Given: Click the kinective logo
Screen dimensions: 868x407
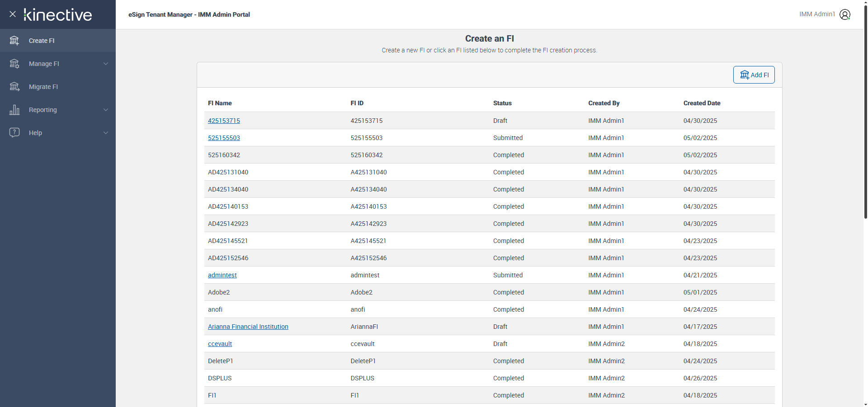Looking at the screenshot, I should 58,15.
